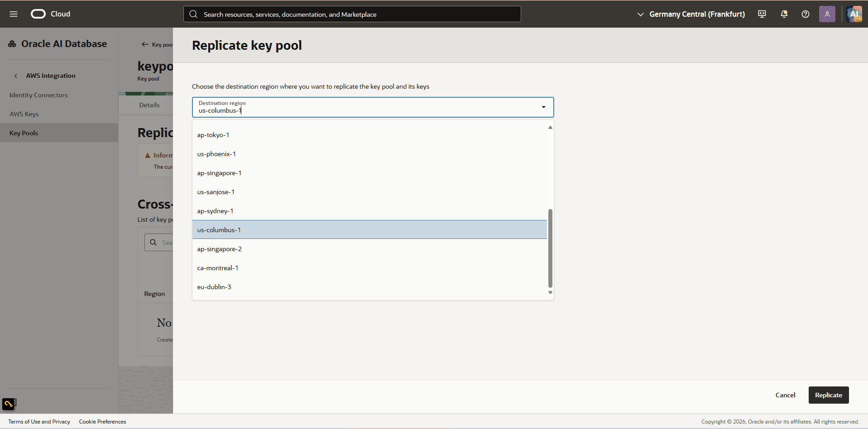The width and height of the screenshot is (868, 429).
Task: Focus the top search resources field
Action: pyautogui.click(x=352, y=14)
